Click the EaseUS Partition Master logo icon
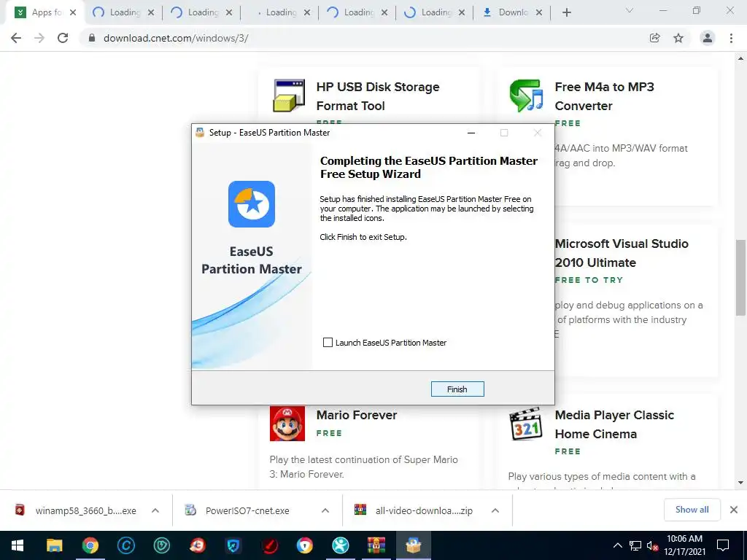 252,204
